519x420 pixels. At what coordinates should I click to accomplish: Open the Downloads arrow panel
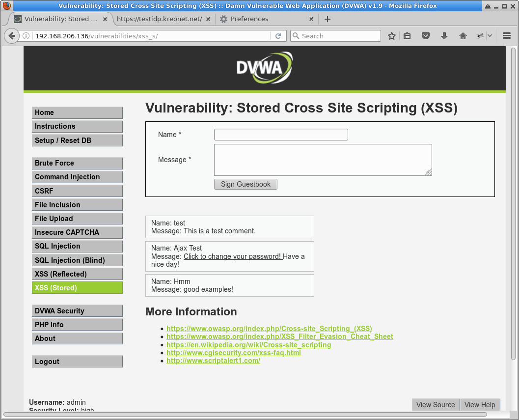point(444,36)
